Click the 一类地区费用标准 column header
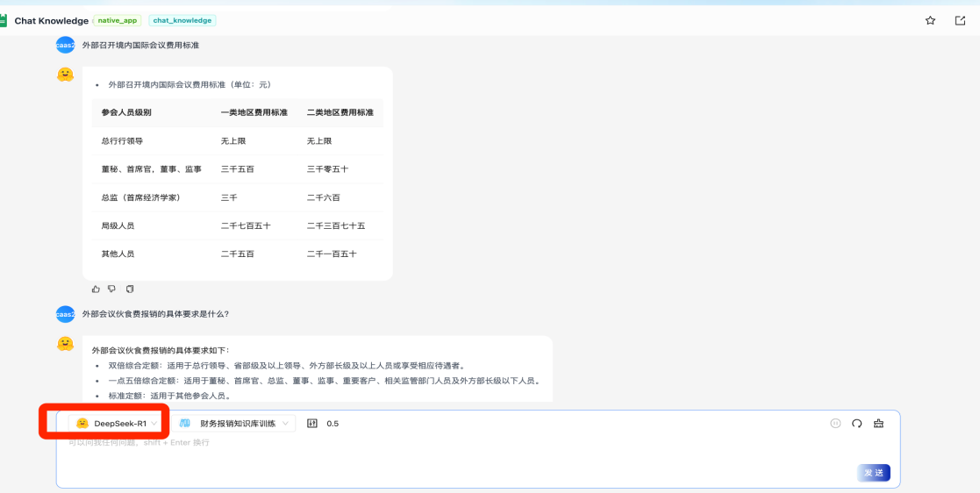This screenshot has width=980, height=493. (x=254, y=112)
